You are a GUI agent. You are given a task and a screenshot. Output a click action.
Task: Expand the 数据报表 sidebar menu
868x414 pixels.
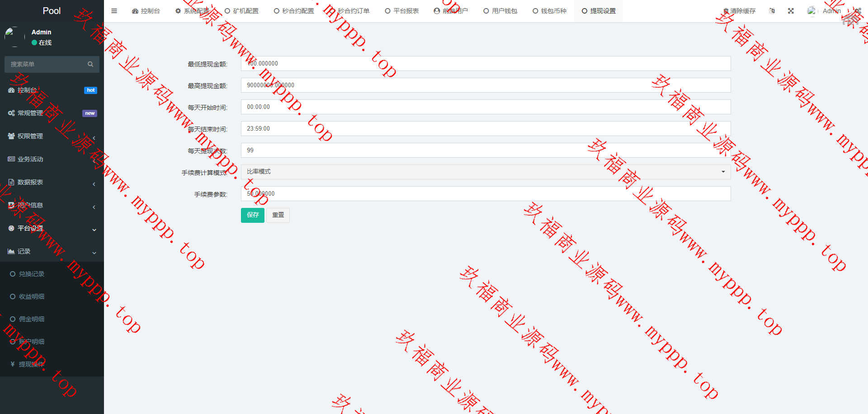[30, 182]
